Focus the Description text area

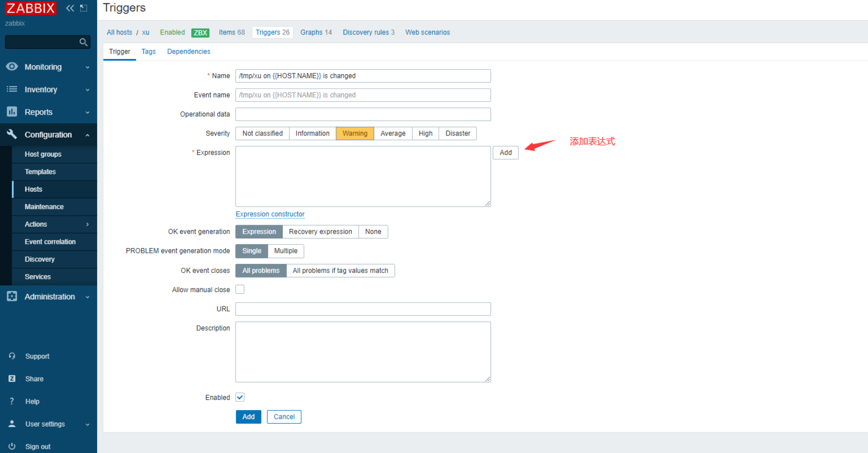363,352
